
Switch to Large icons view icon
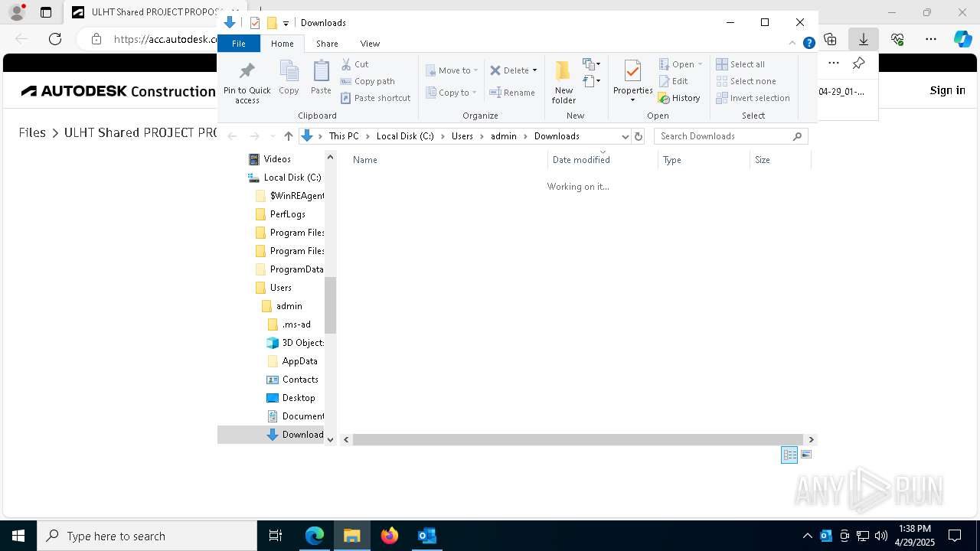tap(805, 455)
